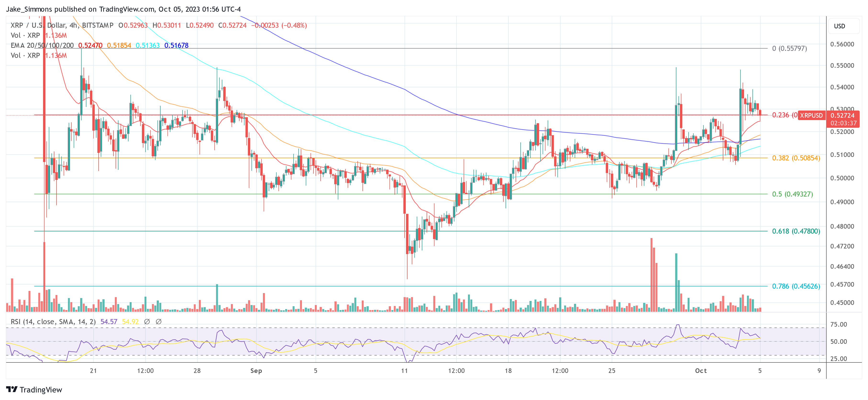Click the Fibonacci 0.236 level label
Screen dimensions: 868x400
click(785, 115)
